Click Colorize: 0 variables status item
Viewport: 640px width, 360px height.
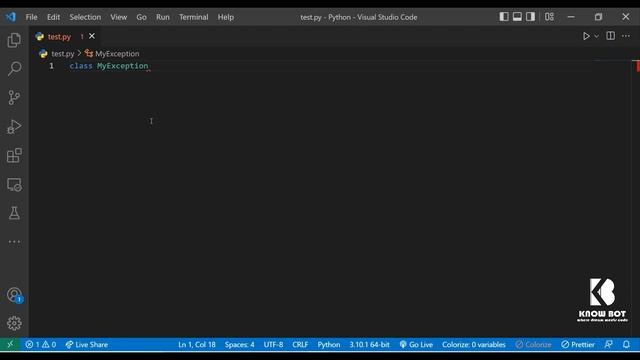[x=474, y=344]
